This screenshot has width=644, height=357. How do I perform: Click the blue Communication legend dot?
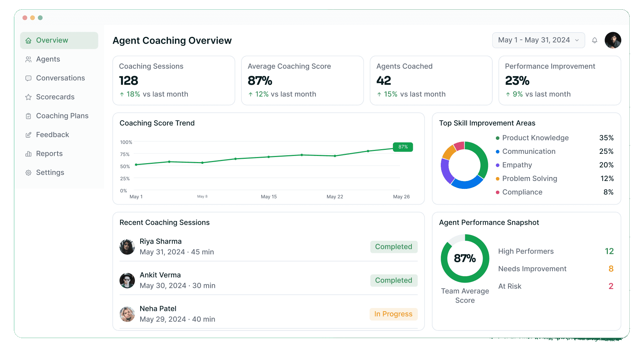click(497, 152)
